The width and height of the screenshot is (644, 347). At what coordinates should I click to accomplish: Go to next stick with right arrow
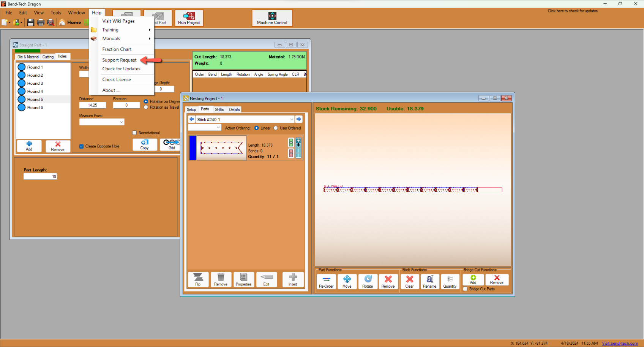pyautogui.click(x=299, y=119)
